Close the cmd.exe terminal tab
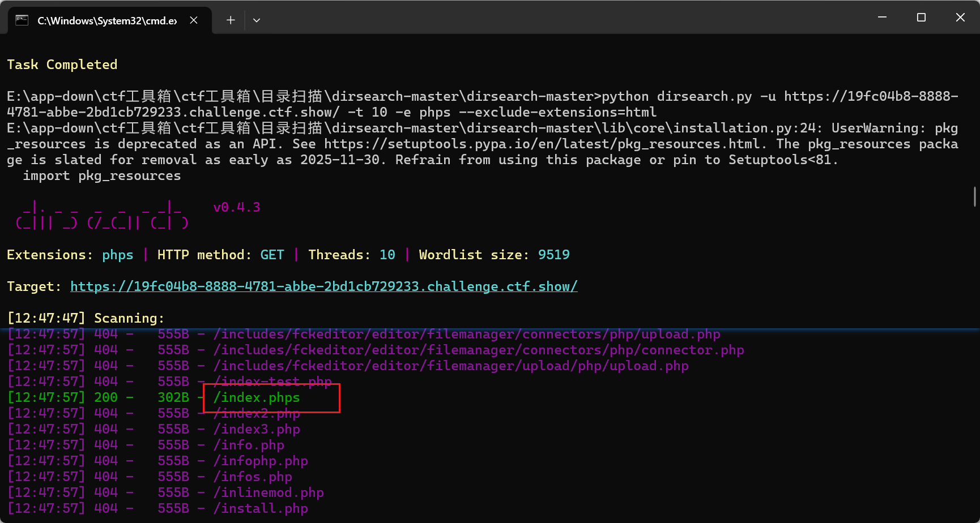The image size is (980, 523). [x=194, y=20]
